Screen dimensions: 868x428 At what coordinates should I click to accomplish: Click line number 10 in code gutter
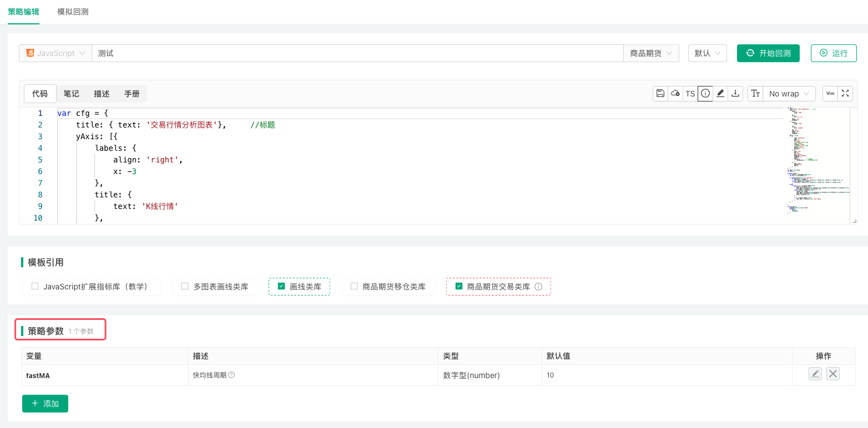click(x=38, y=218)
